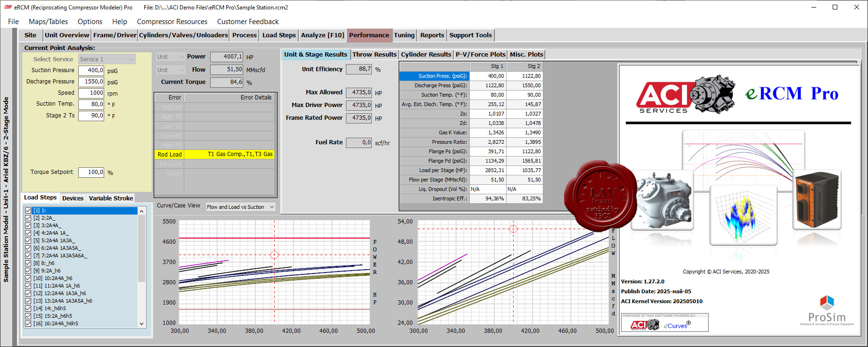This screenshot has height=347, width=868.
Task: Click the Suction Temp. input field
Action: [x=91, y=104]
